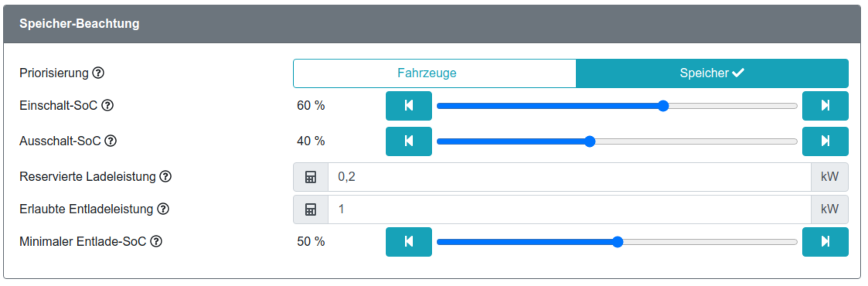This screenshot has width=868, height=286.
Task: Show help for Minimaler Entlade-SoC
Action: [x=156, y=241]
